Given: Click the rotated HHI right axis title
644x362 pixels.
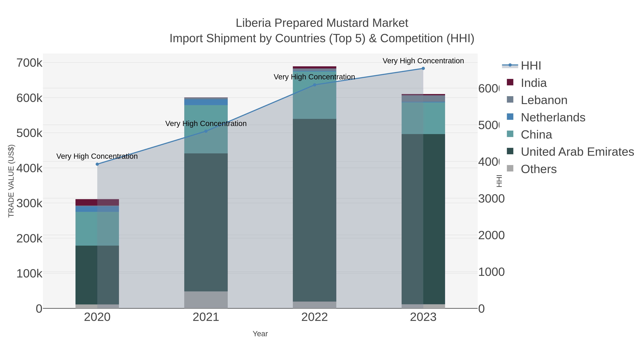Looking at the screenshot, I should 499,181.
